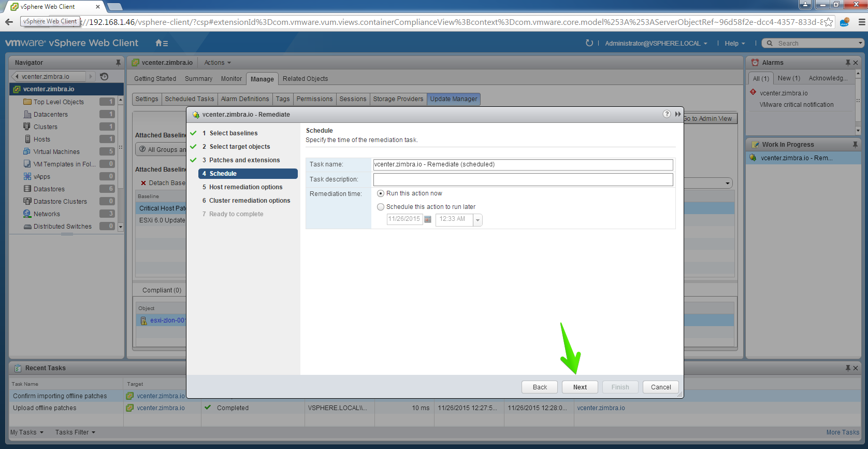Open the remediation time dropdown
This screenshot has height=449, width=868.
click(x=478, y=220)
